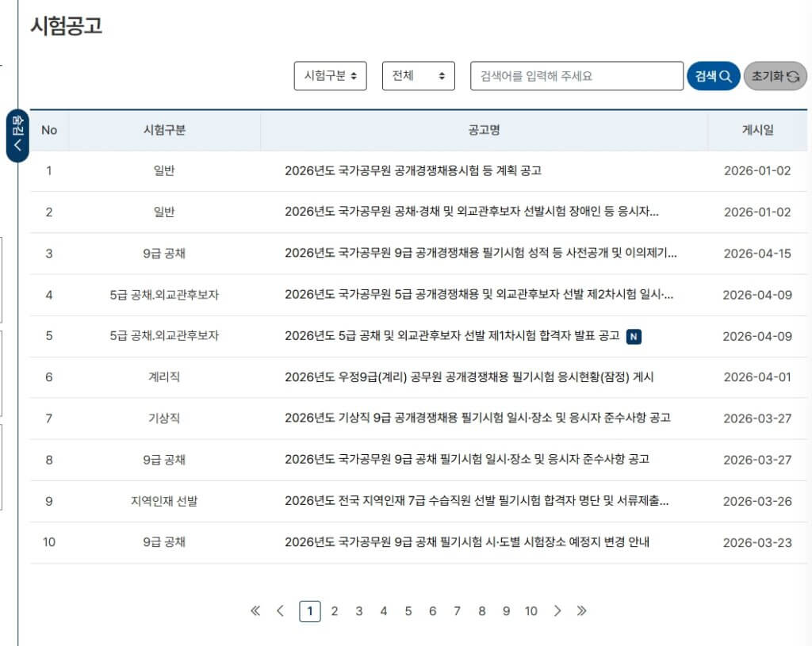Viewport: 812px width, 646px height.
Task: Jump to the last page with the » icon
Action: pos(581,611)
